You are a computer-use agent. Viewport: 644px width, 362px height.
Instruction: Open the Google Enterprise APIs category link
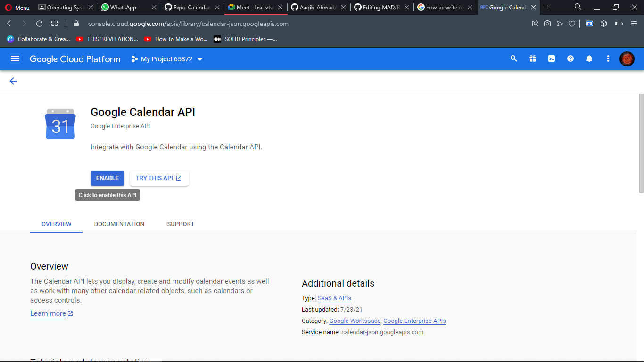pos(414,321)
